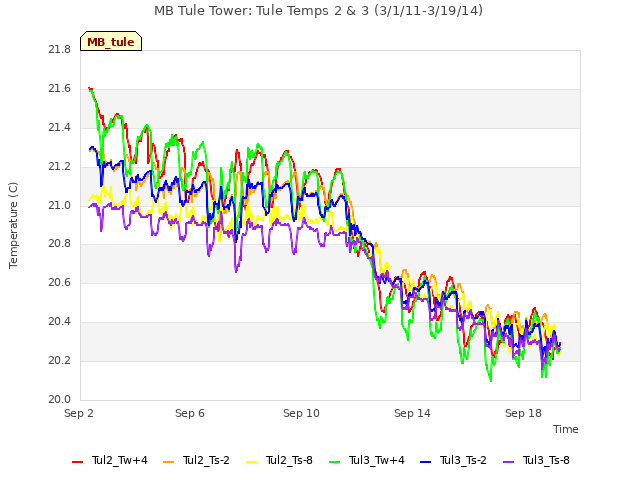Click the green Tul3_Tw+4 legend swatch
Screen dimensions: 640x480
point(334,462)
